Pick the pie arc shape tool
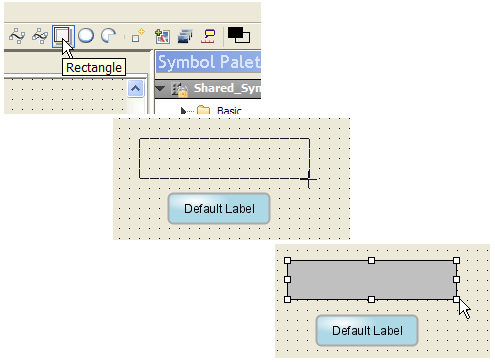Image resolution: width=495 pixels, height=362 pixels. click(x=109, y=35)
